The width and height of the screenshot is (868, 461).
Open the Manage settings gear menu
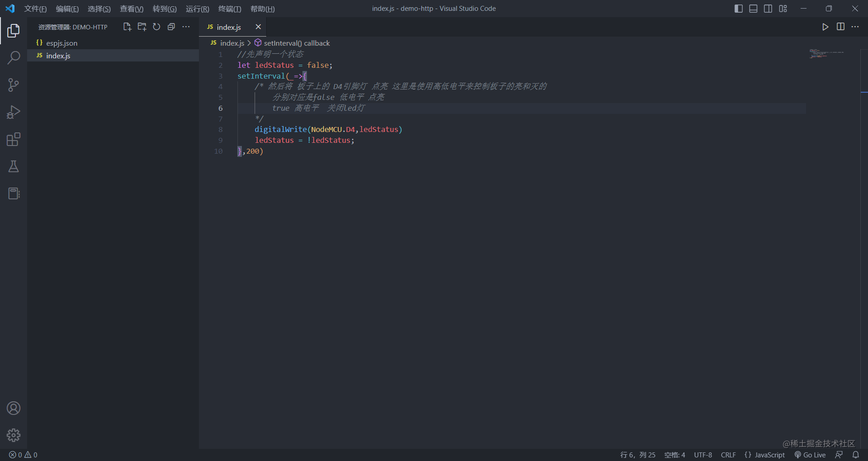click(x=14, y=435)
